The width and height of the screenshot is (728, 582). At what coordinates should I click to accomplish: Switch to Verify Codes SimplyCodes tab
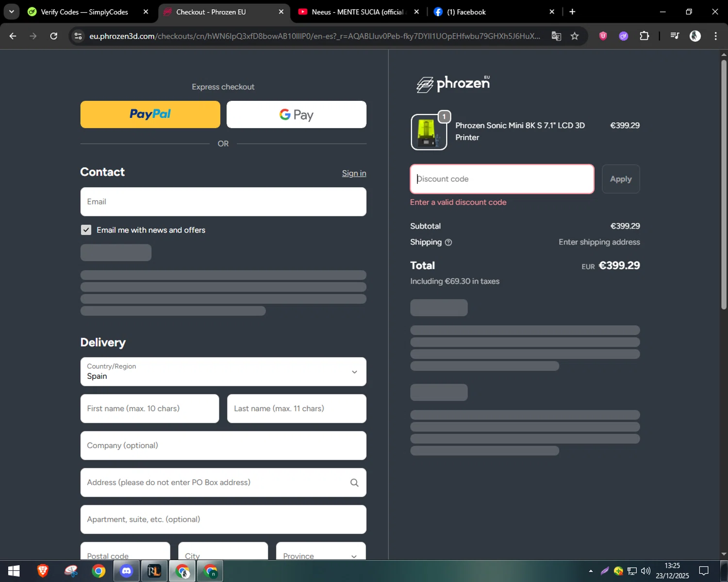tap(84, 12)
